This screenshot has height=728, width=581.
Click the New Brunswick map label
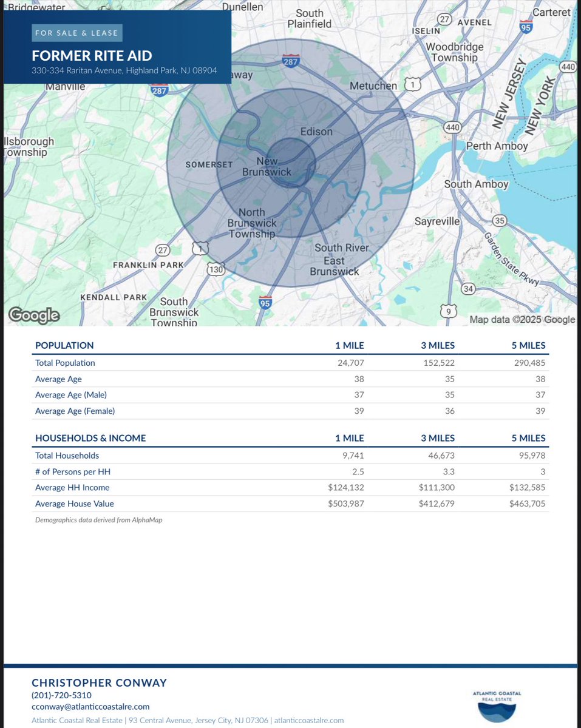[267, 166]
